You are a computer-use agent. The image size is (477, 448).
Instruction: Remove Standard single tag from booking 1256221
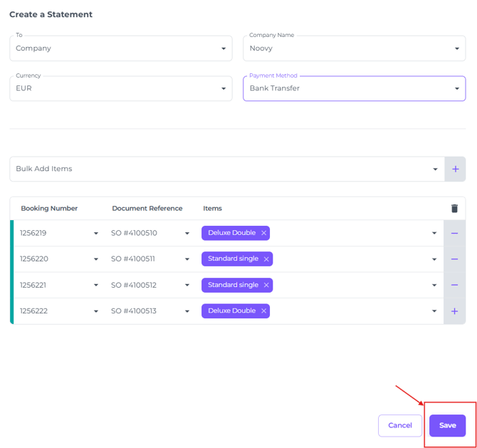[x=266, y=285]
